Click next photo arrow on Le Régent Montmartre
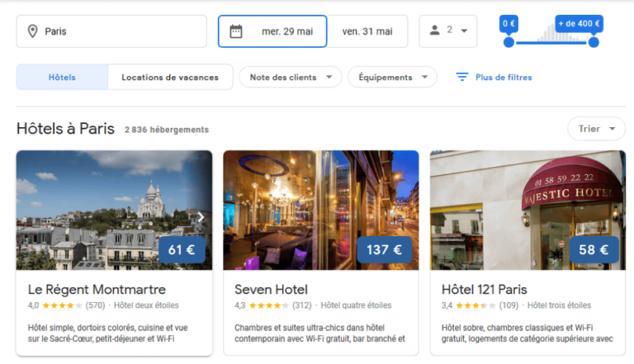 pyautogui.click(x=201, y=218)
